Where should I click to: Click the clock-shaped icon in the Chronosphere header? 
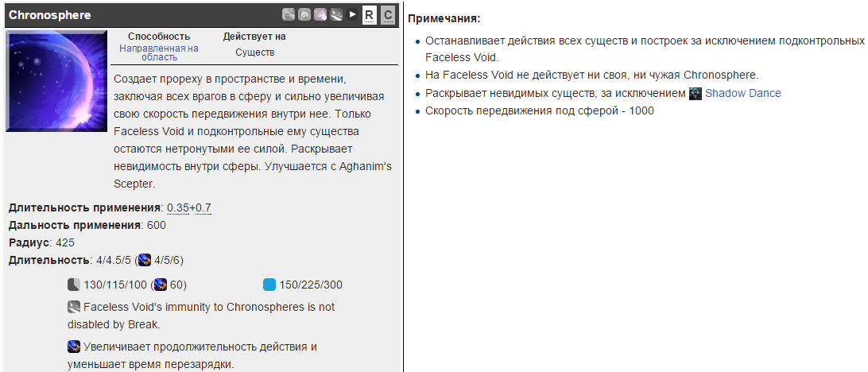click(304, 14)
